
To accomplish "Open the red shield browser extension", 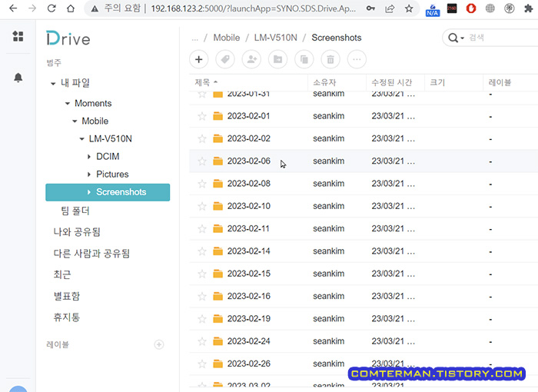I will [x=471, y=8].
